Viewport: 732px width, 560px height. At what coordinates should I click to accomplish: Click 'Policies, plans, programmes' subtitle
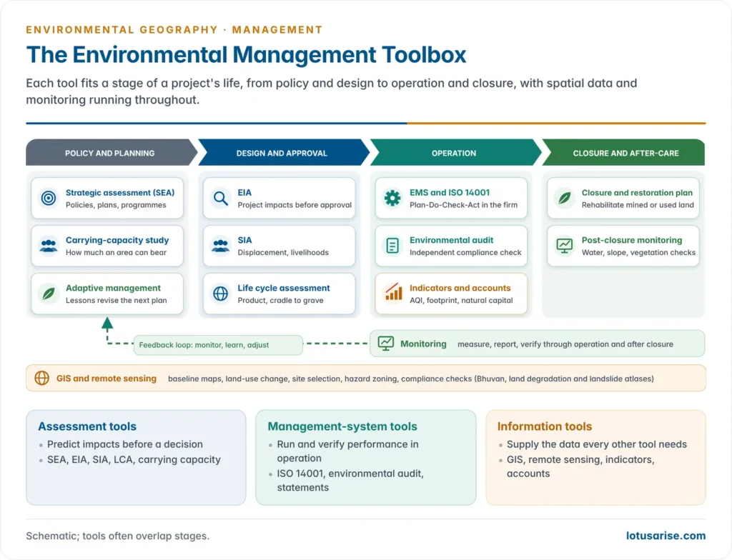click(x=116, y=205)
